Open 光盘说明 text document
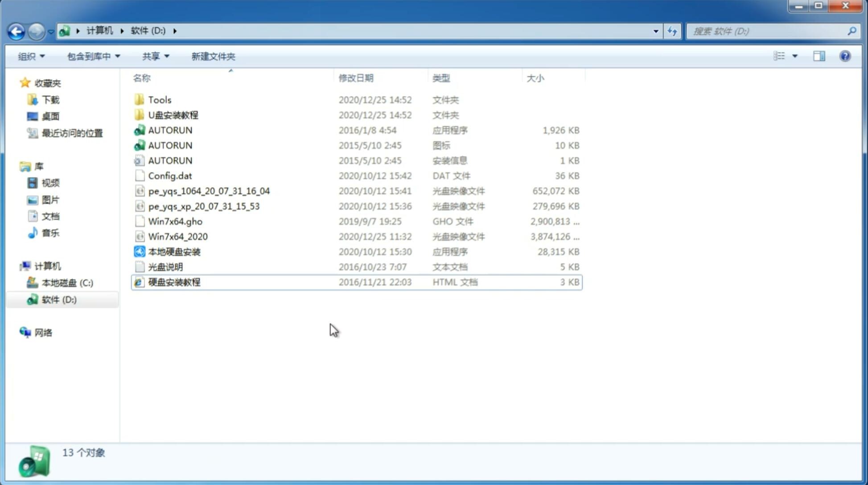This screenshot has width=868, height=485. click(x=166, y=267)
